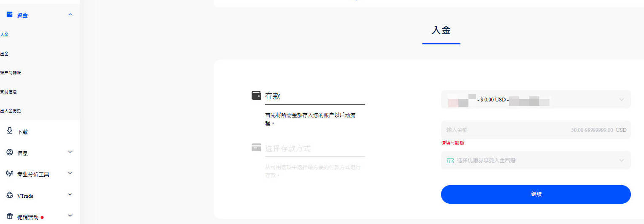This screenshot has height=224, width=644.
Task: Click the 选择存款方式 card icon
Action: click(256, 148)
